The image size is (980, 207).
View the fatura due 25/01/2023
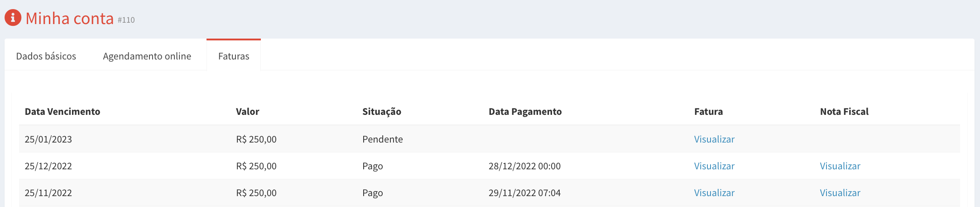(x=714, y=139)
